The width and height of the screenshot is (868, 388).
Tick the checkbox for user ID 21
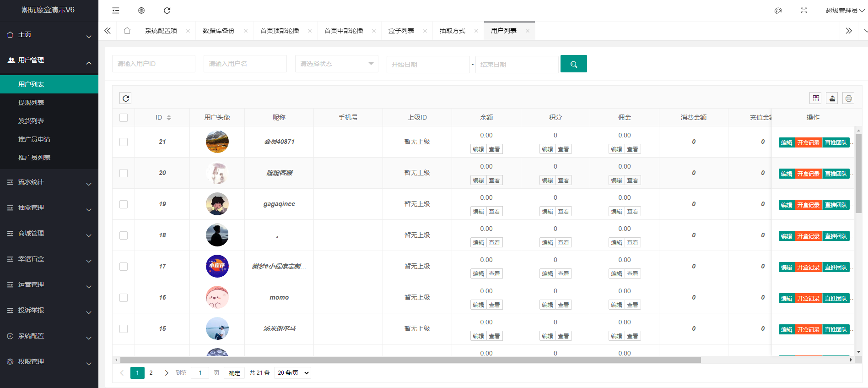124,142
